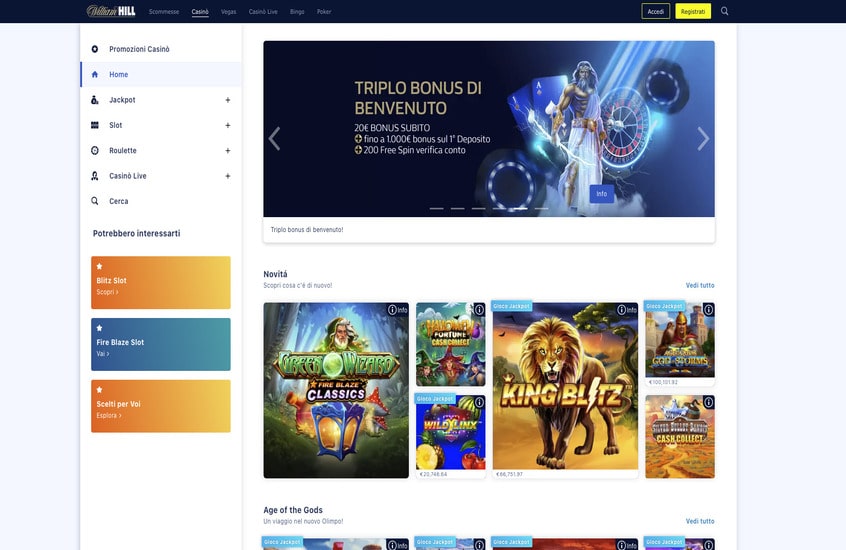Open the Blitz Slot promo card
Image resolution: width=846 pixels, height=550 pixels.
click(x=161, y=282)
